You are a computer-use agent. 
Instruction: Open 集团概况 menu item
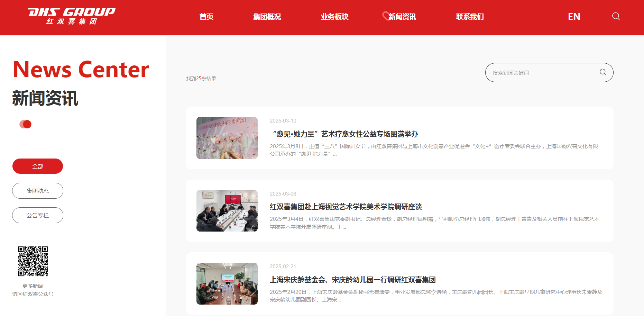coord(267,17)
